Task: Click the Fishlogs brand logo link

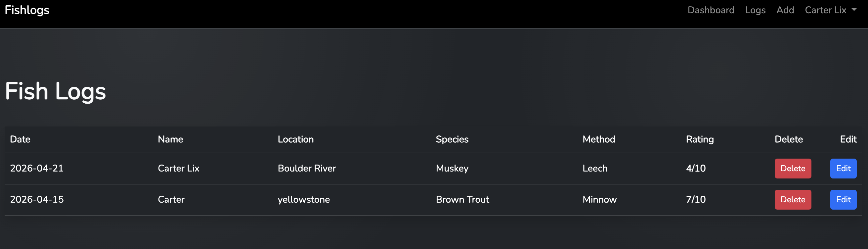Action: [x=27, y=10]
